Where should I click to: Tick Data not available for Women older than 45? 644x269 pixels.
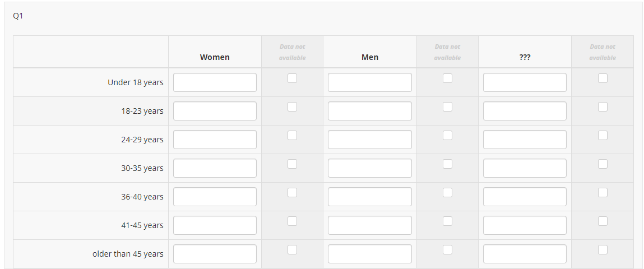[x=292, y=249]
